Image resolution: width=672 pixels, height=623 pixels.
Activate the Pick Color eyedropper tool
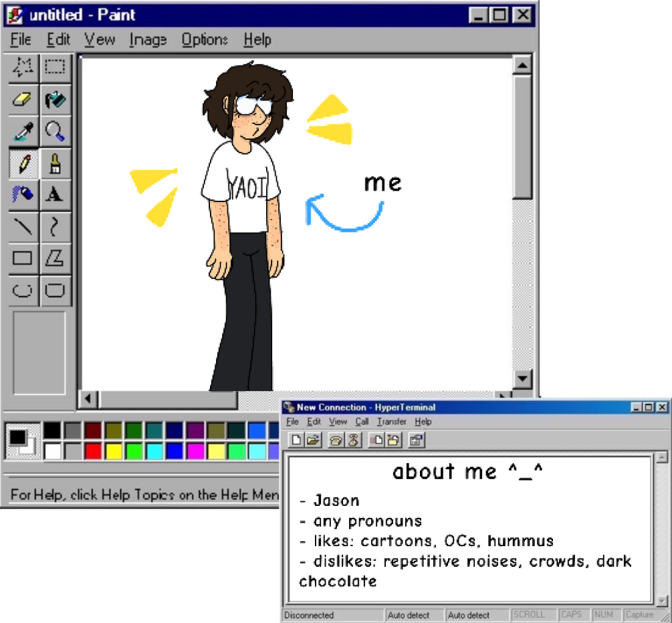(23, 131)
